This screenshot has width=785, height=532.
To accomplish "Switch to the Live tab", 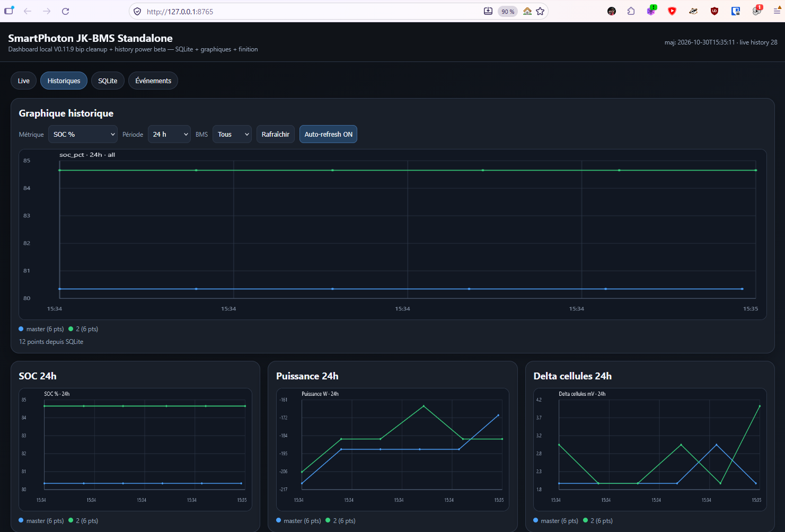I will click(24, 81).
